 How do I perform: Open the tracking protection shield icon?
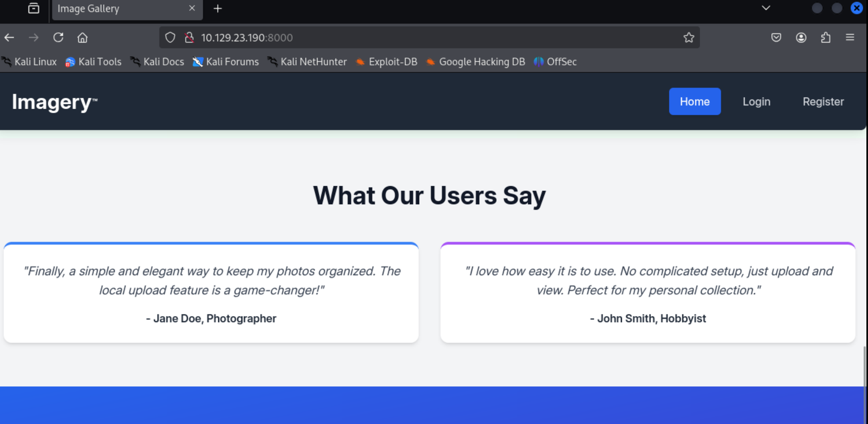tap(170, 38)
